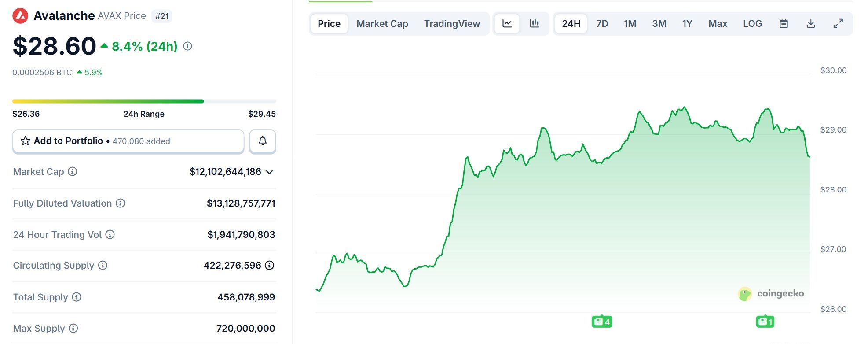Click the 5.9% BTC change text
Image resolution: width=868 pixels, height=344 pixels.
click(x=93, y=73)
